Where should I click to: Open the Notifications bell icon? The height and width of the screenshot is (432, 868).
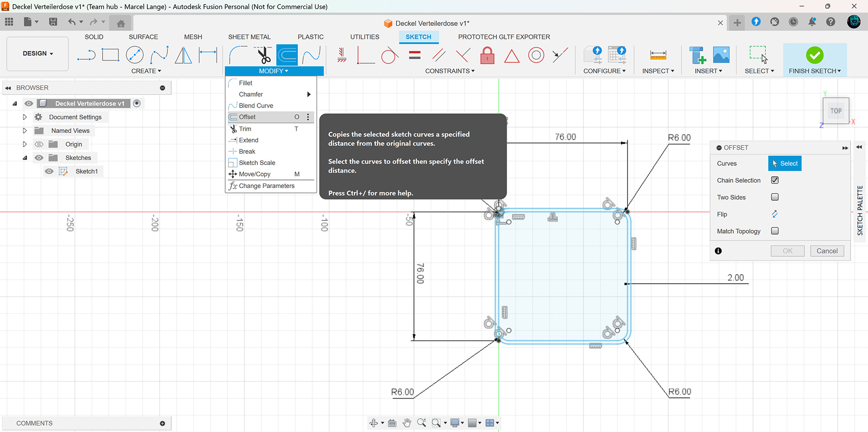[x=812, y=22]
